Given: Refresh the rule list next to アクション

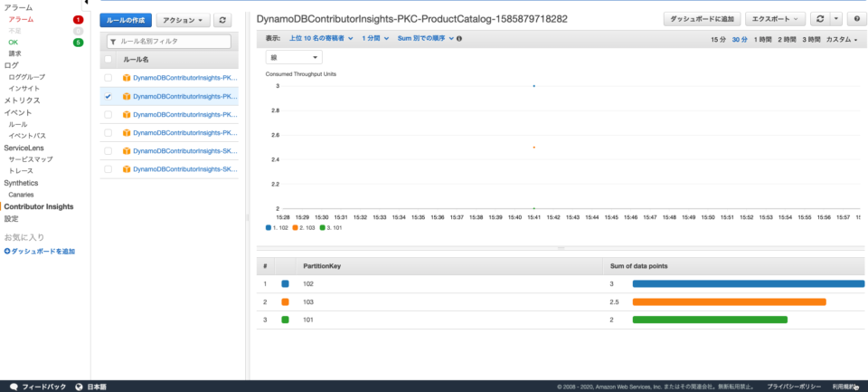Looking at the screenshot, I should (222, 20).
